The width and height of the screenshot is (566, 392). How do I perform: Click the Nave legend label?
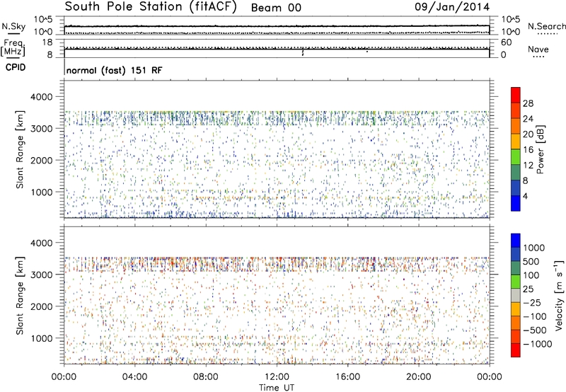(x=538, y=50)
